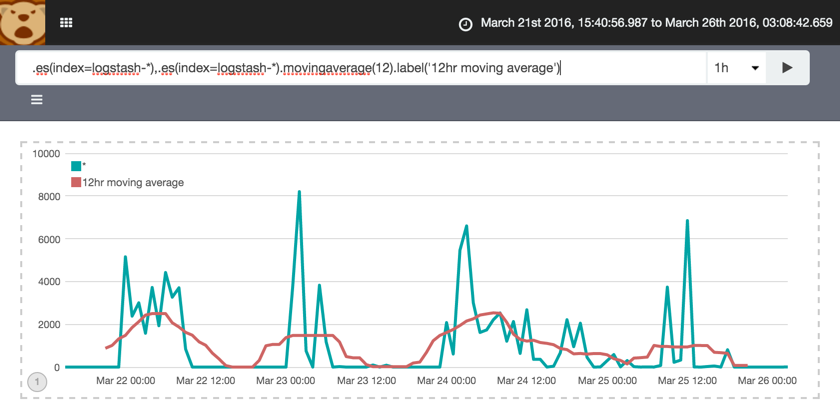Click the clock icon beside the date range

tap(465, 23)
